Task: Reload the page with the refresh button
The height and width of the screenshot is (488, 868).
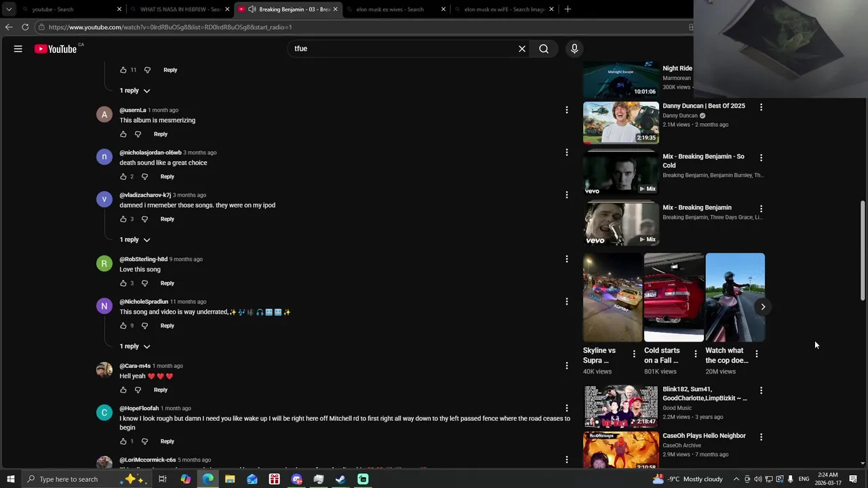Action: [25, 27]
